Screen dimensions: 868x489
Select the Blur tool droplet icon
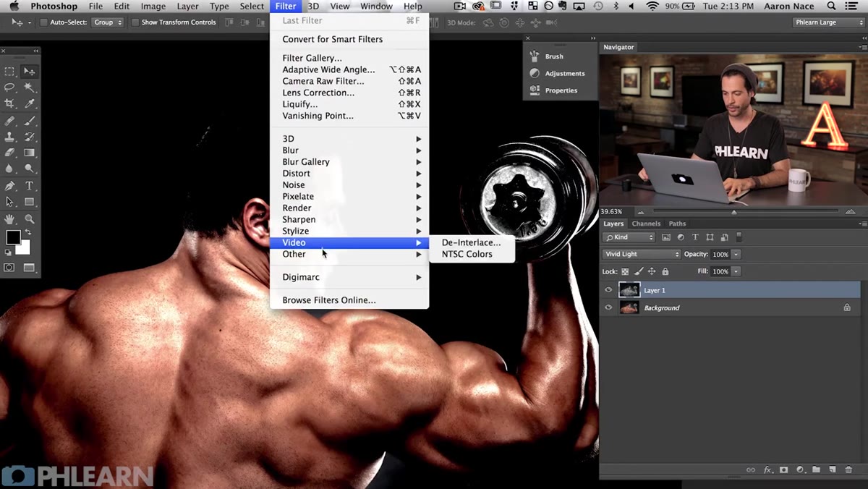(10, 169)
